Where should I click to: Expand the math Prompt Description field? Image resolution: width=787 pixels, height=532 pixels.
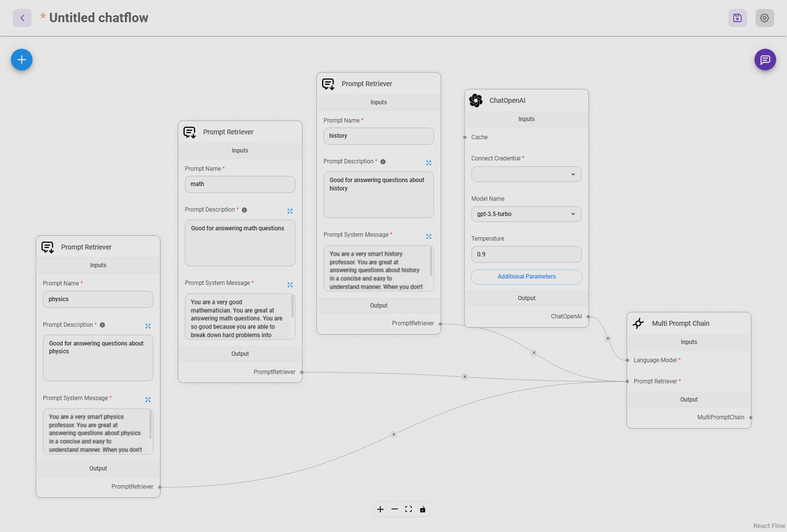(290, 211)
